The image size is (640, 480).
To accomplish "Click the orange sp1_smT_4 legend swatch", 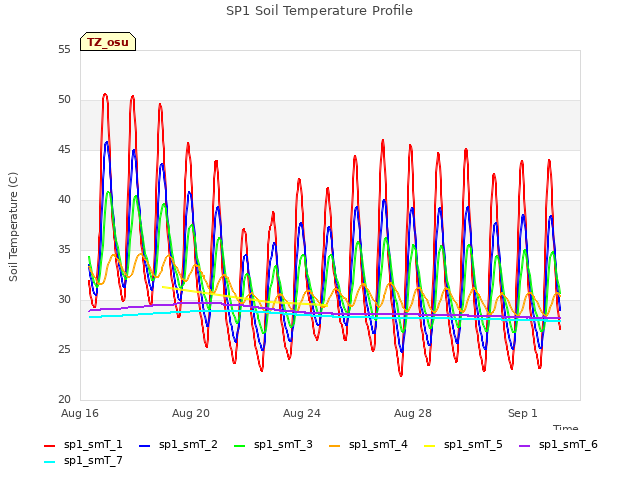I will [x=334, y=446].
